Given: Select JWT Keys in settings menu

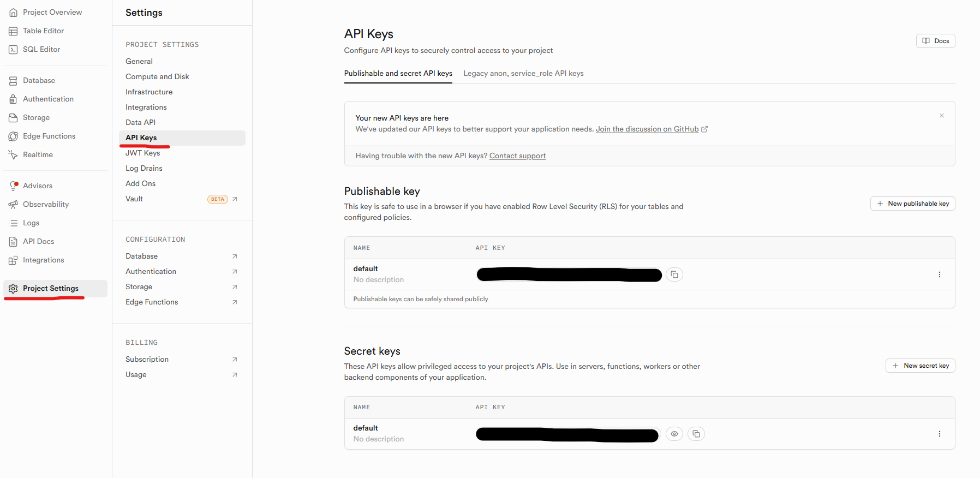Looking at the screenshot, I should point(143,153).
